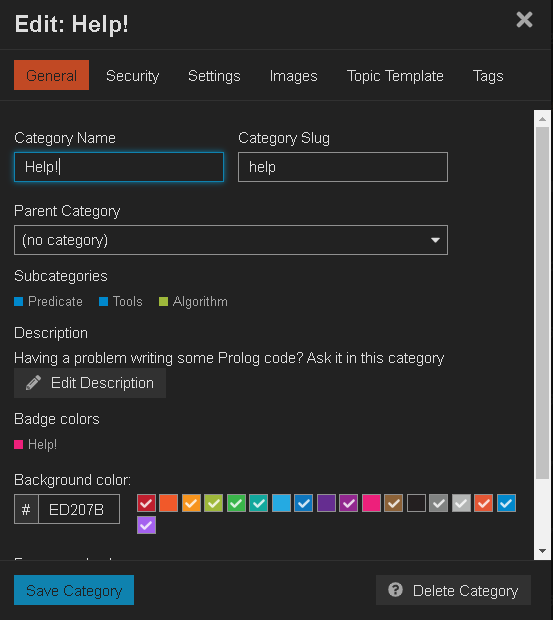Viewport: 553px width, 620px height.
Task: Open the Algorithm subcategory badge
Action: click(193, 302)
